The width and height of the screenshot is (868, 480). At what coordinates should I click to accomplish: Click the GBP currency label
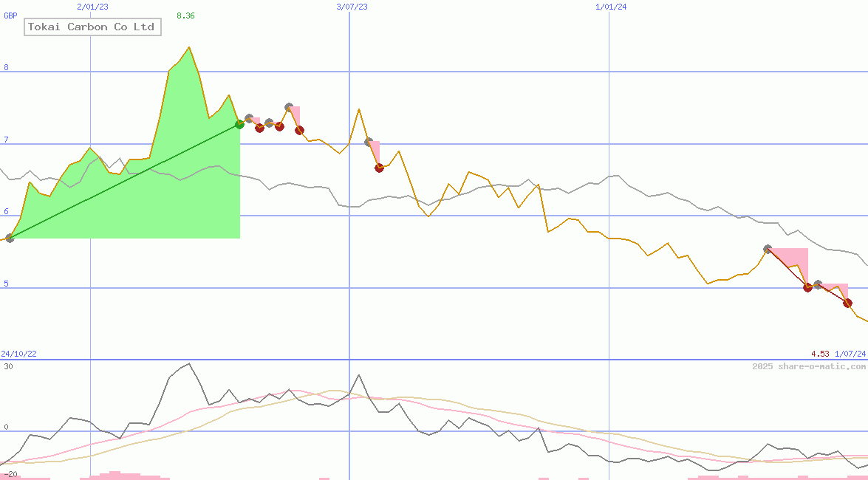10,16
